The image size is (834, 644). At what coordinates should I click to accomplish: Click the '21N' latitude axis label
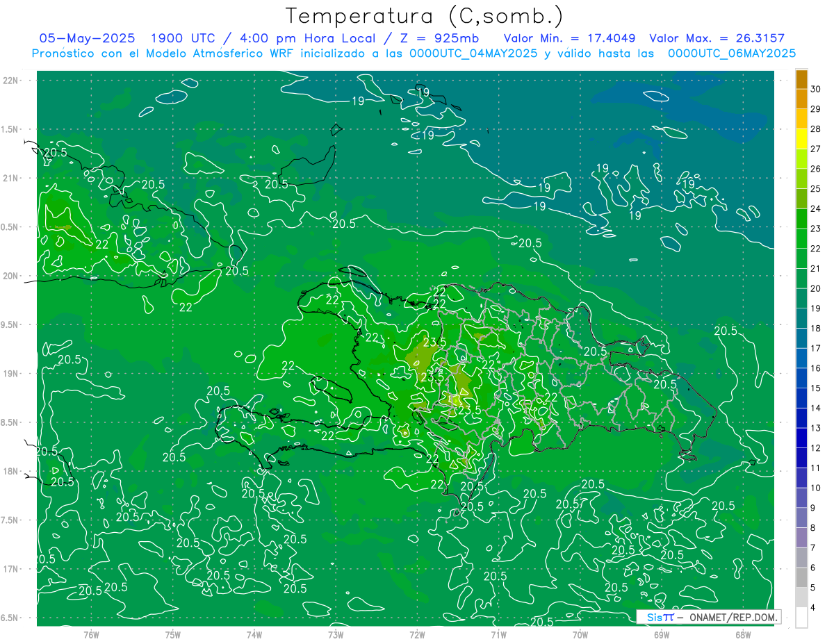pyautogui.click(x=10, y=178)
